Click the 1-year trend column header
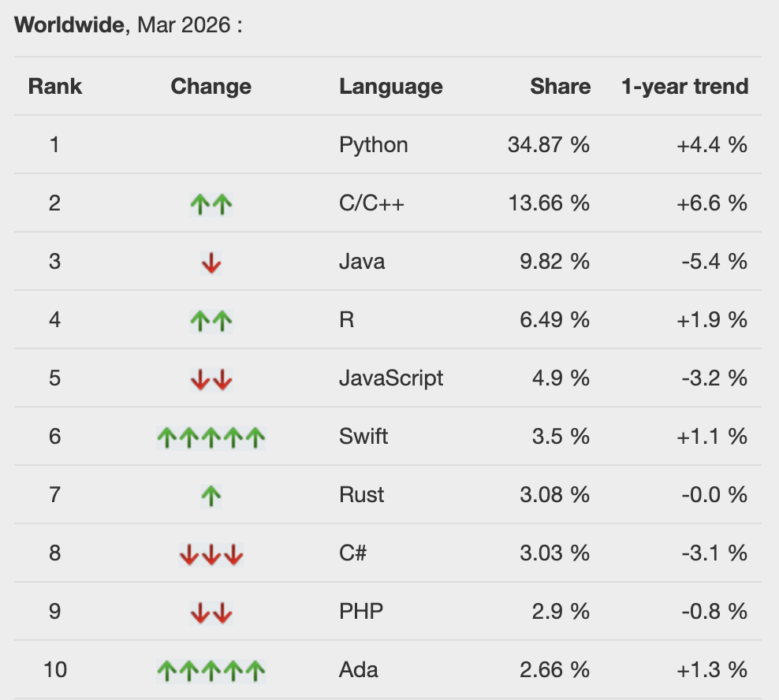The image size is (779, 700). pyautogui.click(x=684, y=87)
